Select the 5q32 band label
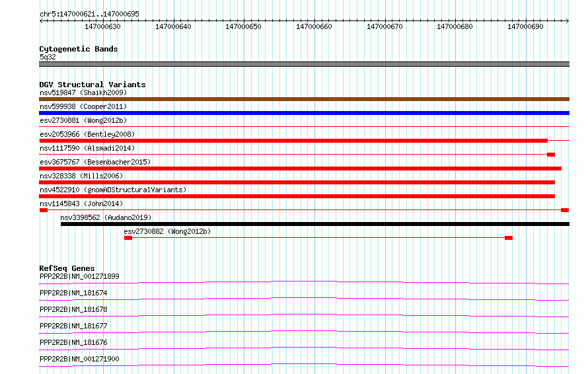Viewport: 588px width, 374px height. (x=48, y=57)
